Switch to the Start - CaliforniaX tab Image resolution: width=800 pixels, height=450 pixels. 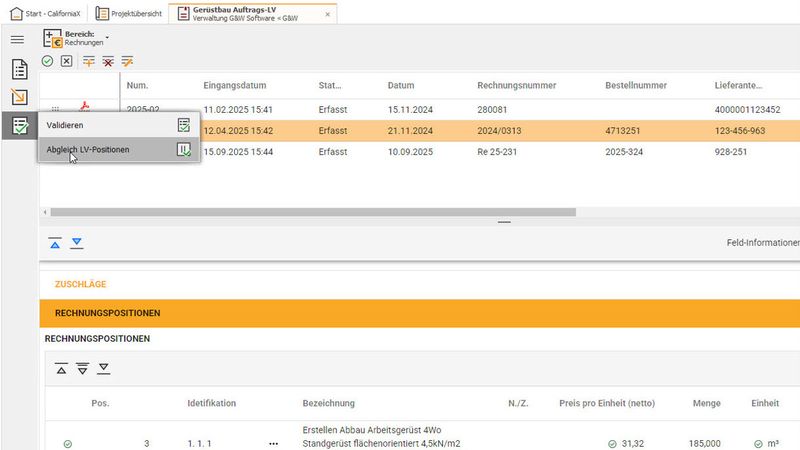(45, 14)
